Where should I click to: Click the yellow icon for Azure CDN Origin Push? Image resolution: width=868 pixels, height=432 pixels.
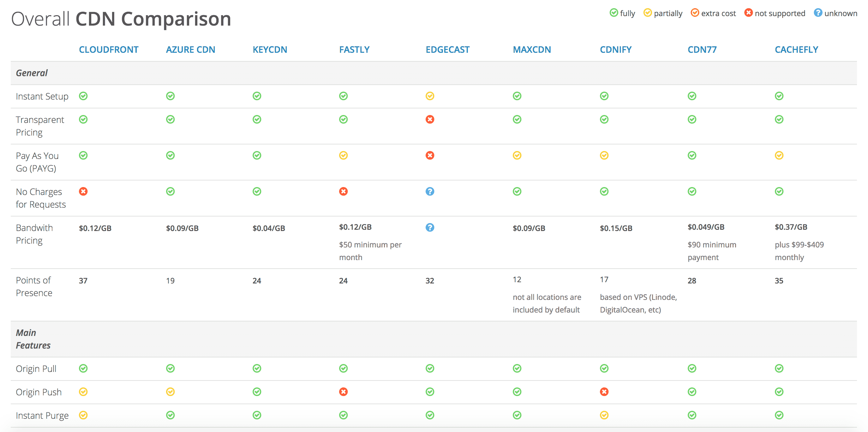coord(171,392)
